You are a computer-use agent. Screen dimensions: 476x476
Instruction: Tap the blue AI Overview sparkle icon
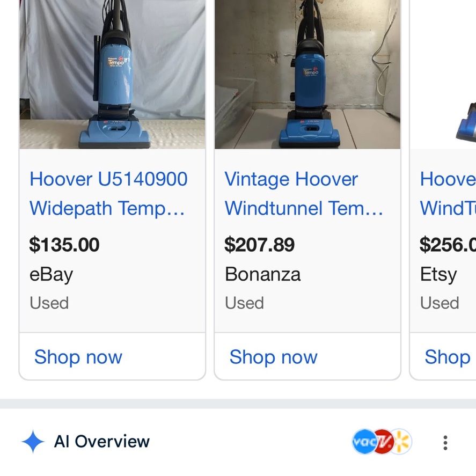click(x=33, y=442)
